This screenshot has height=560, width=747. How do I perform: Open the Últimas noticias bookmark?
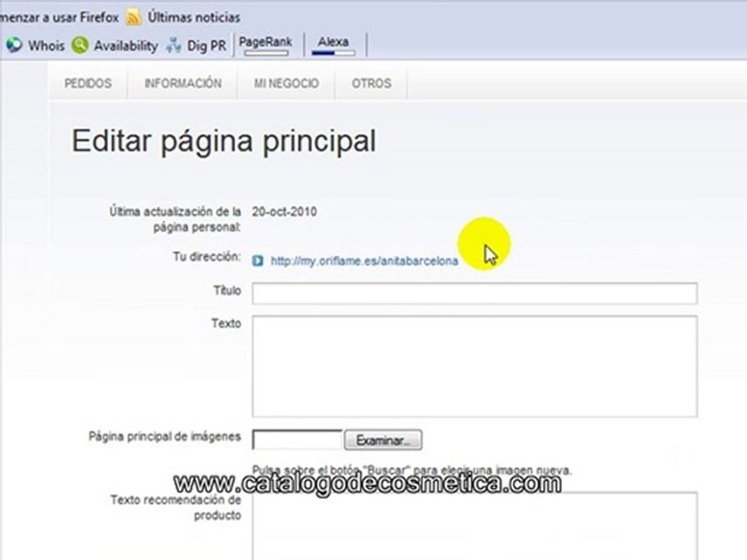tap(194, 18)
